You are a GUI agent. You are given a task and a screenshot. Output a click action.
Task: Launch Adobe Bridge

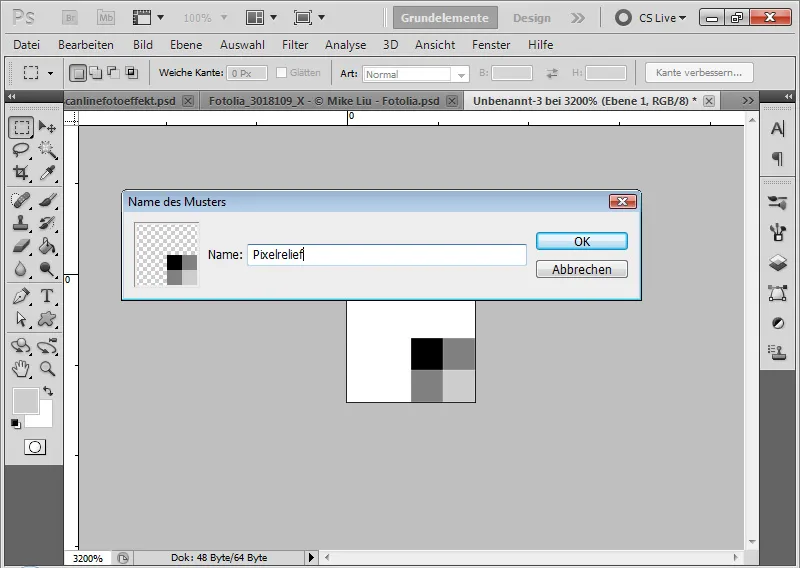pos(70,18)
